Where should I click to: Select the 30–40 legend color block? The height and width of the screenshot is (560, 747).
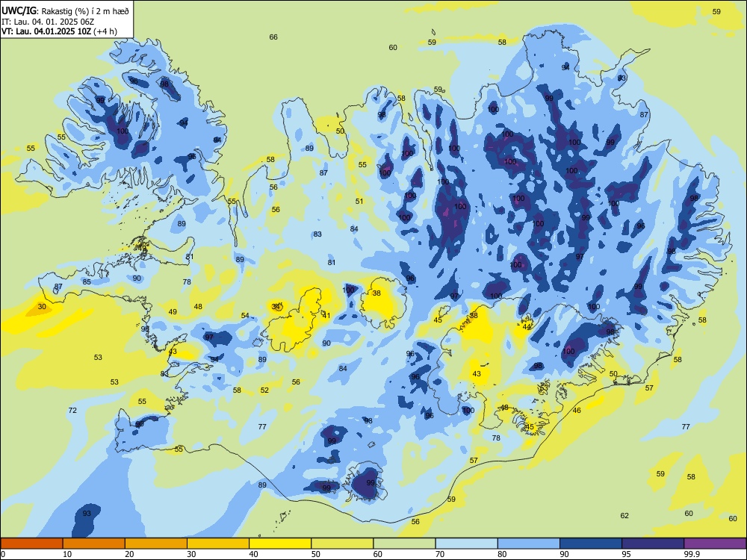tap(218, 544)
